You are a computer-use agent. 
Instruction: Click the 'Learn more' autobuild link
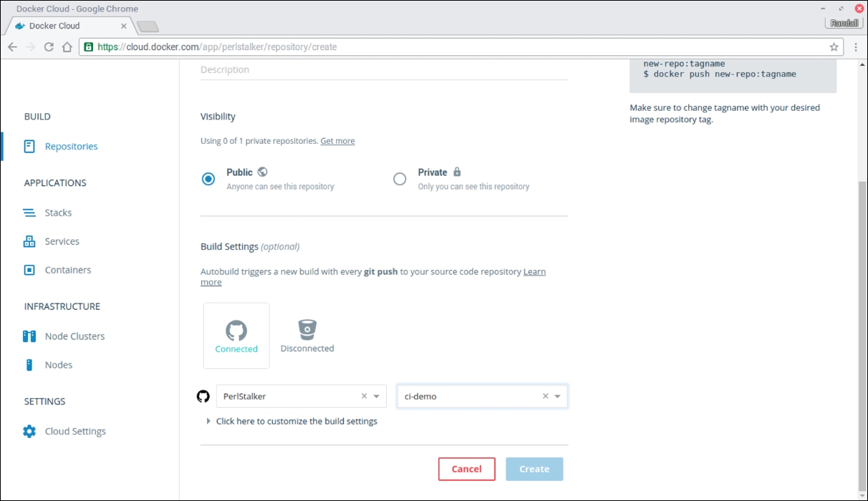pyautogui.click(x=534, y=272)
